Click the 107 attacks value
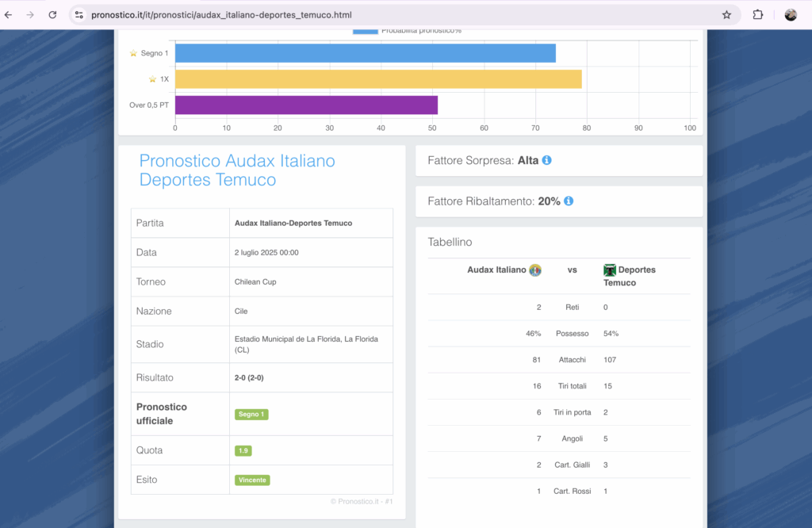 610,360
